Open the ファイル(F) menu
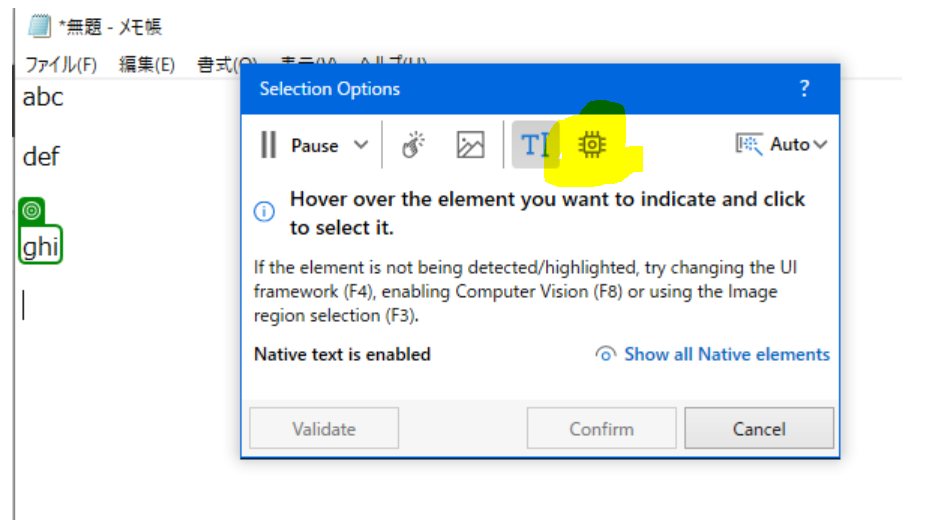 60,64
